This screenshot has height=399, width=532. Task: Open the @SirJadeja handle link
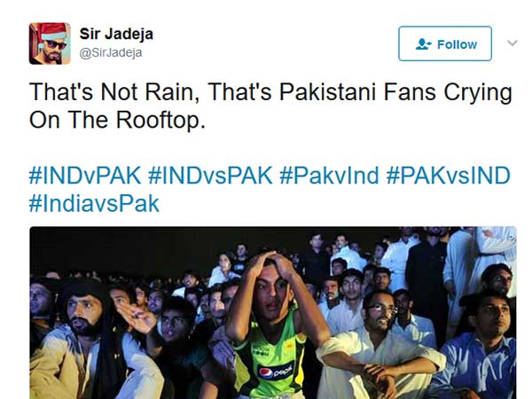(x=111, y=53)
